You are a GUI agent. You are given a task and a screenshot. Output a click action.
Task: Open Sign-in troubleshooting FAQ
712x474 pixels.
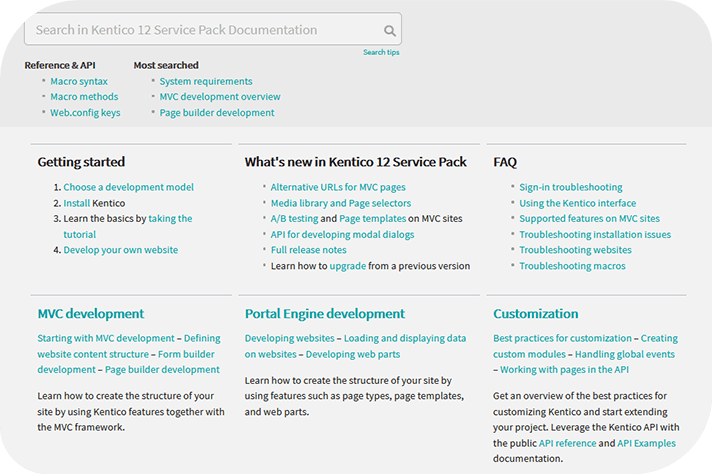click(571, 187)
